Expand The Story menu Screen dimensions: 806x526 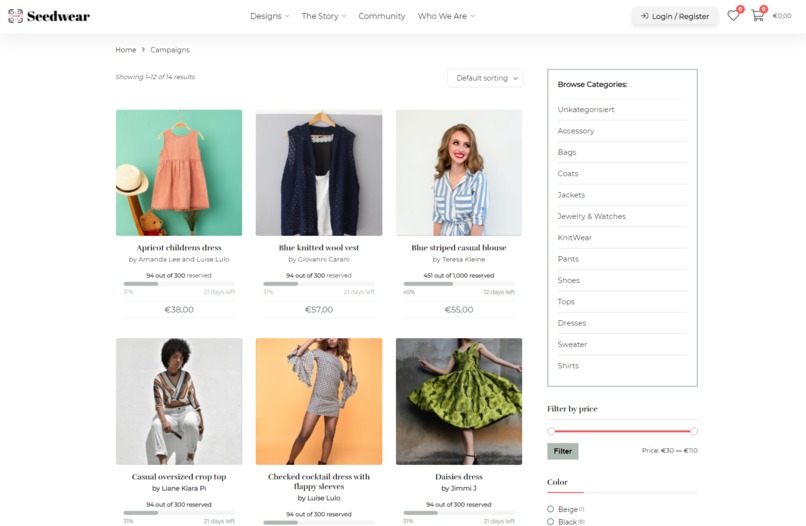[324, 16]
